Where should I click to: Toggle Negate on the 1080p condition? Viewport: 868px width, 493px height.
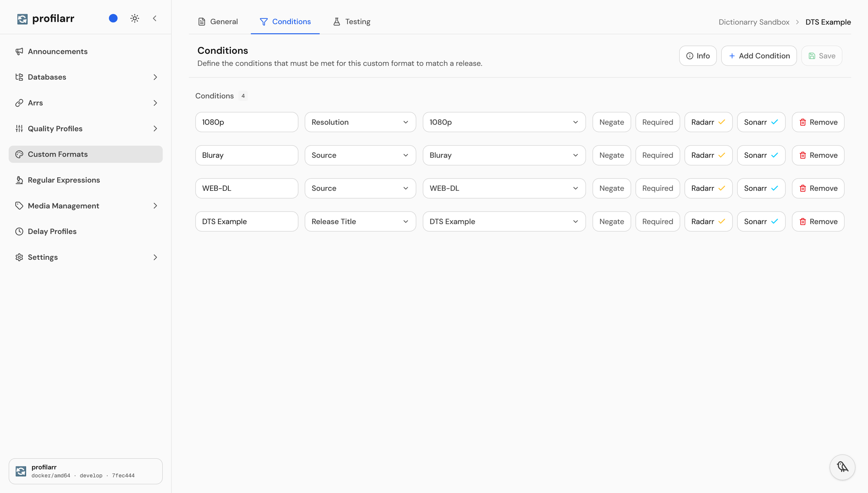(x=612, y=122)
